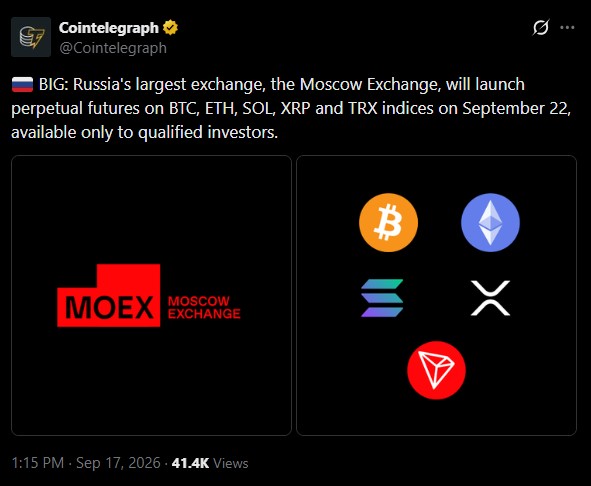Viewport: 591px width, 486px height.
Task: Open the Cointelegraph display name link
Action: pyautogui.click(x=109, y=28)
